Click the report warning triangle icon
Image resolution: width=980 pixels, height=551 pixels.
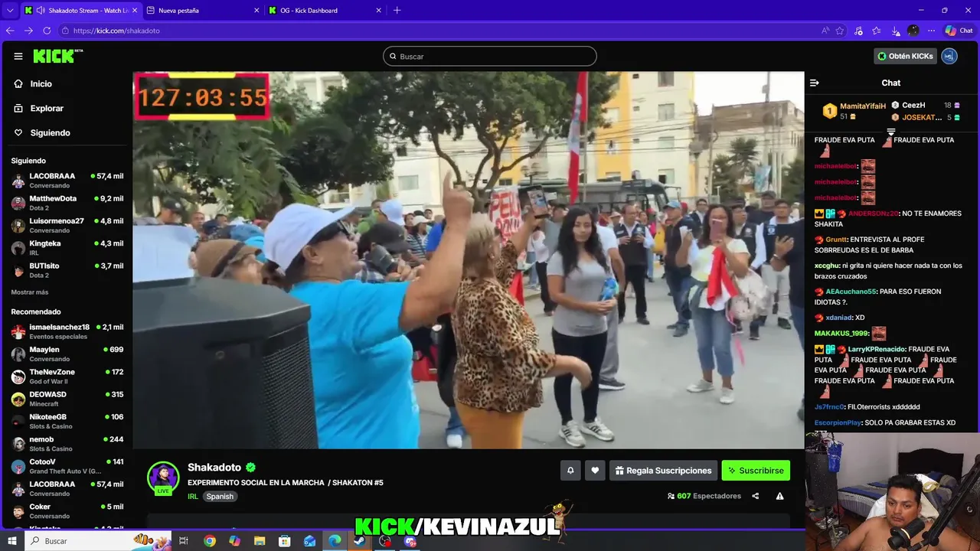pos(779,496)
